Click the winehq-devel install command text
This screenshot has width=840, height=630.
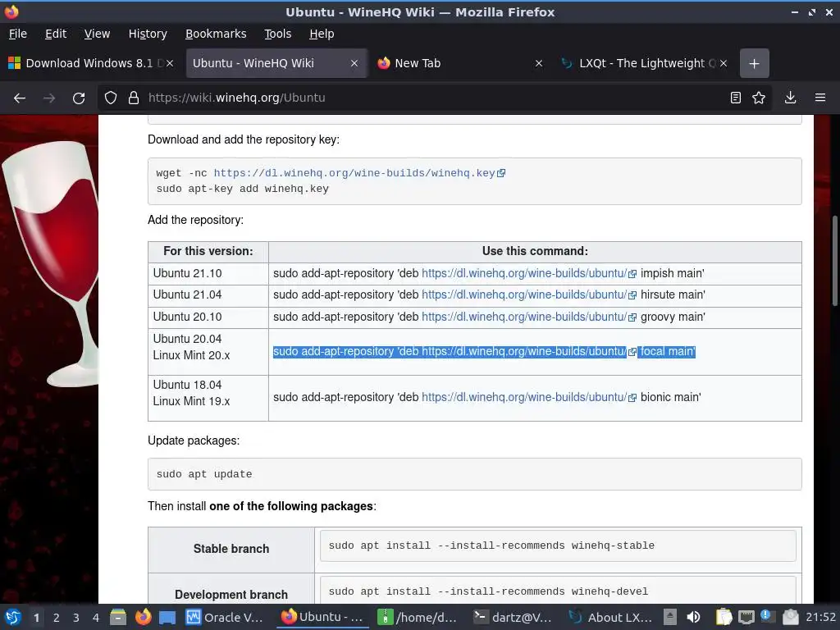pyautogui.click(x=488, y=591)
